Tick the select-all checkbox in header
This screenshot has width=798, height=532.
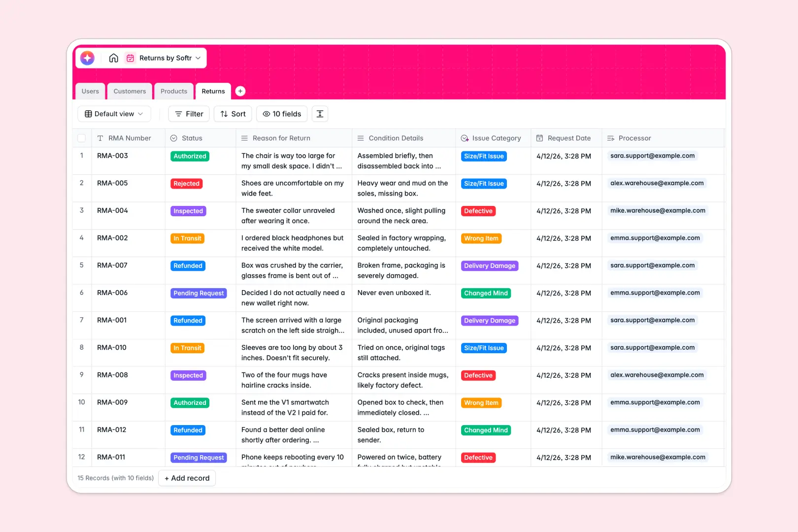[x=82, y=138]
